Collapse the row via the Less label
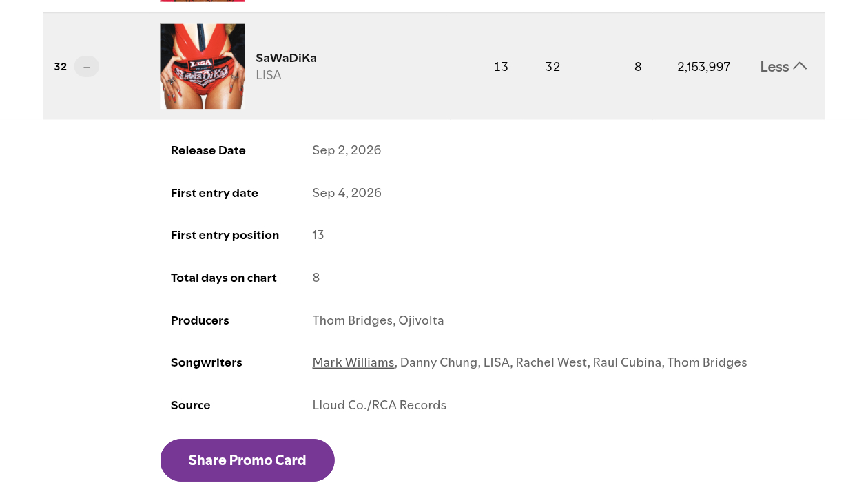Screen dimensions: 868x494 [774, 67]
